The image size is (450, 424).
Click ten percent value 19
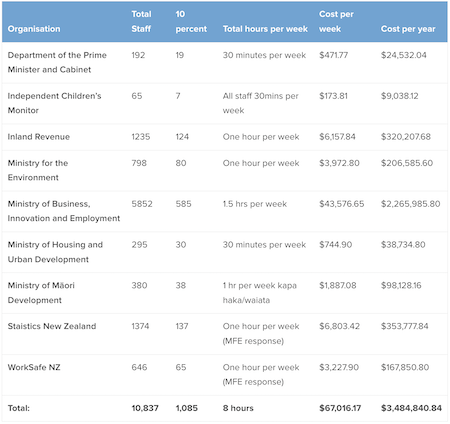[x=180, y=55]
